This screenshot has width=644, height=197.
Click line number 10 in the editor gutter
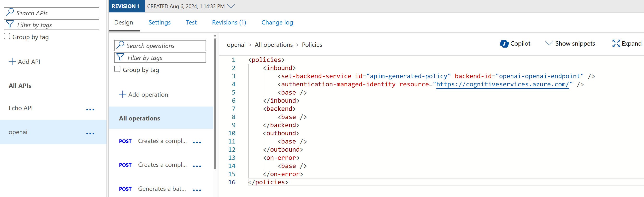(x=231, y=133)
